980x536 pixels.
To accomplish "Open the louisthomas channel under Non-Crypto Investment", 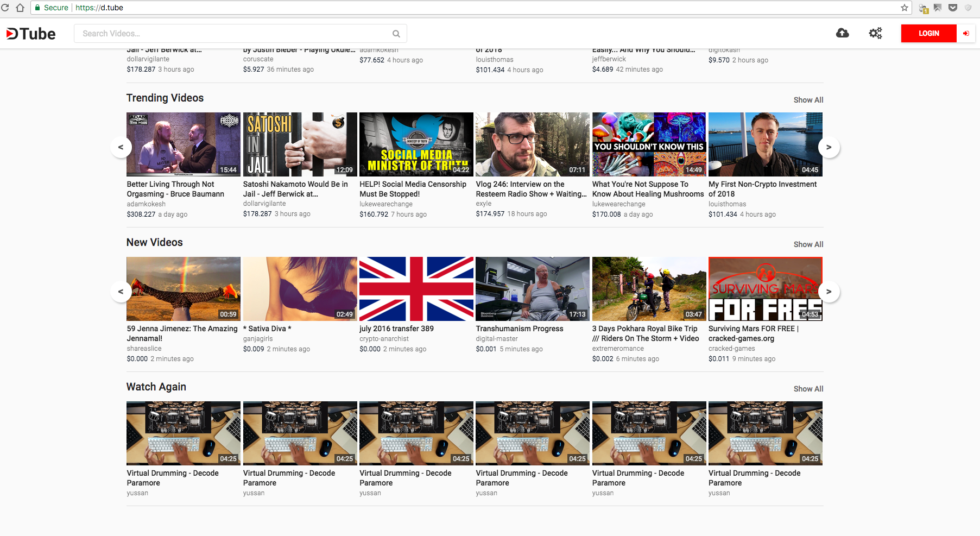I will (x=728, y=204).
